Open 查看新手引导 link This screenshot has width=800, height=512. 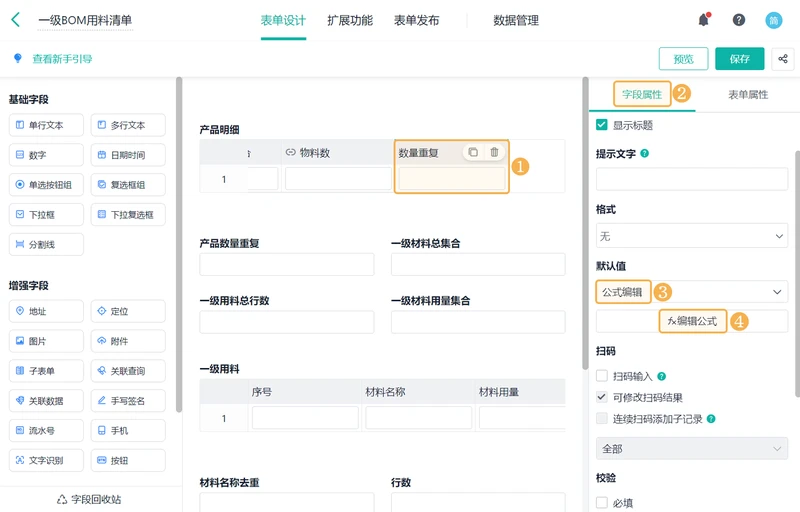pos(62,59)
